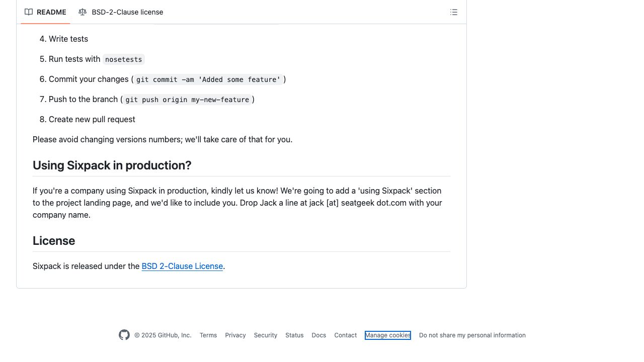Click the Contact footer link
Screen dimensions: 644x362
[346, 335]
